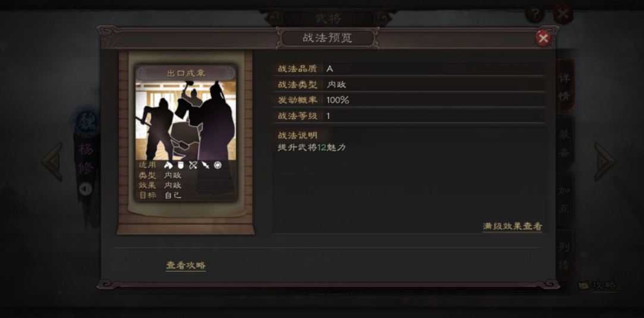Viewport: 644px width, 318px height.
Task: Click the cavalry horse icon
Action: tap(168, 165)
